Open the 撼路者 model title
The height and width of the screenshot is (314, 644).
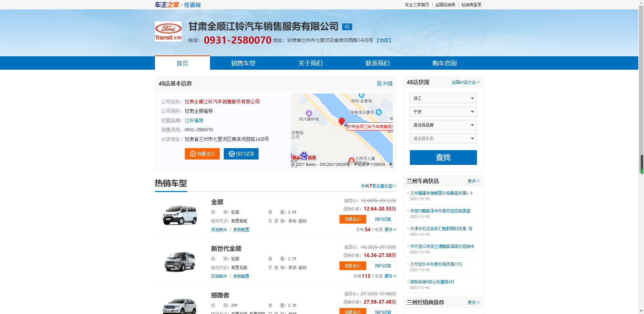tap(220, 295)
